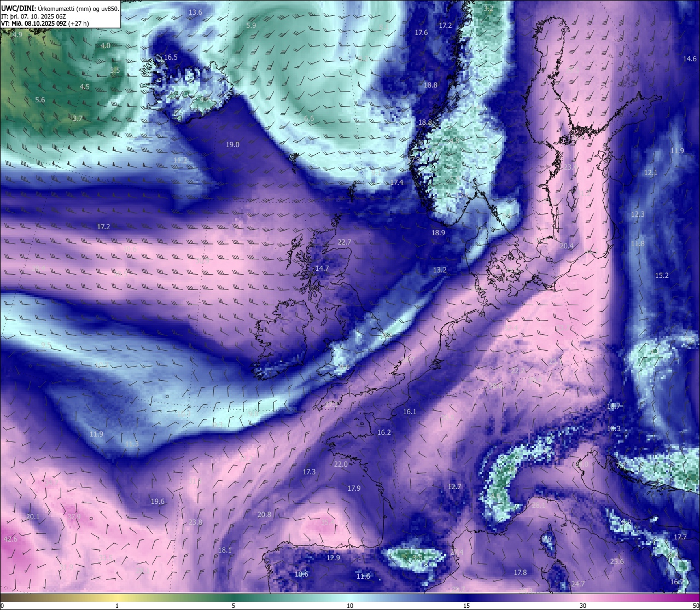Viewport: 700px width, 610px height.
Task: Click the map value '25.6'
Action: click(x=617, y=561)
